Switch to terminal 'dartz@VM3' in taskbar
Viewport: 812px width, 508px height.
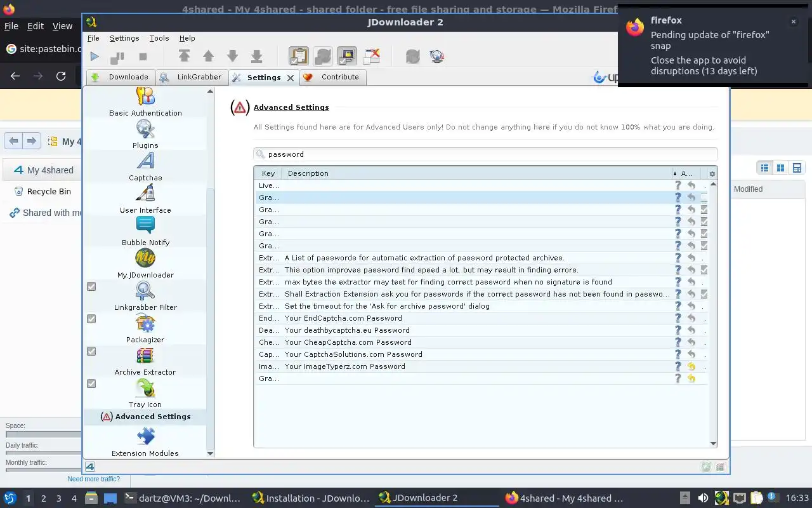pyautogui.click(x=182, y=498)
